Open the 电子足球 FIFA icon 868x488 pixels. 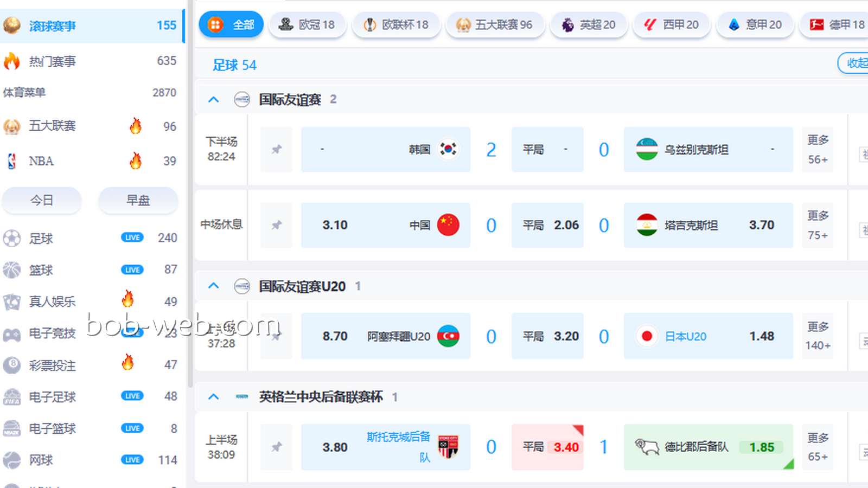pos(11,397)
